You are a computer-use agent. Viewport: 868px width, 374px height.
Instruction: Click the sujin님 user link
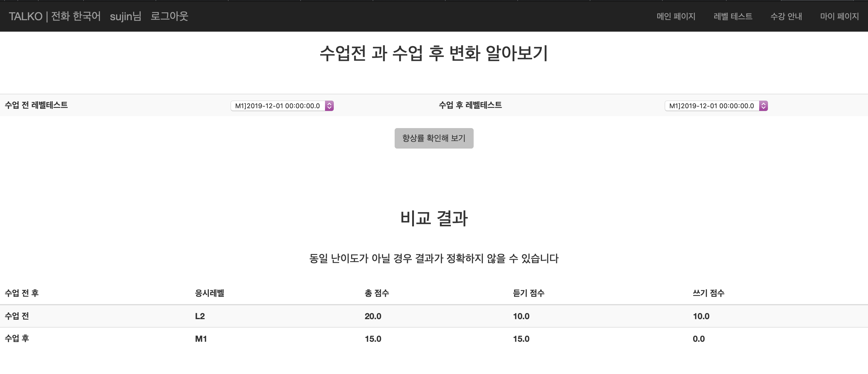click(125, 16)
